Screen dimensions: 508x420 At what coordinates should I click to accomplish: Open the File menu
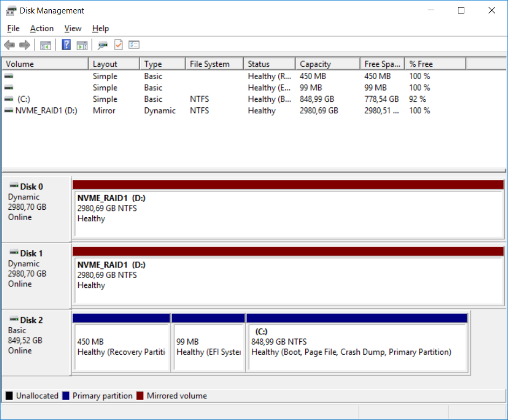point(13,29)
